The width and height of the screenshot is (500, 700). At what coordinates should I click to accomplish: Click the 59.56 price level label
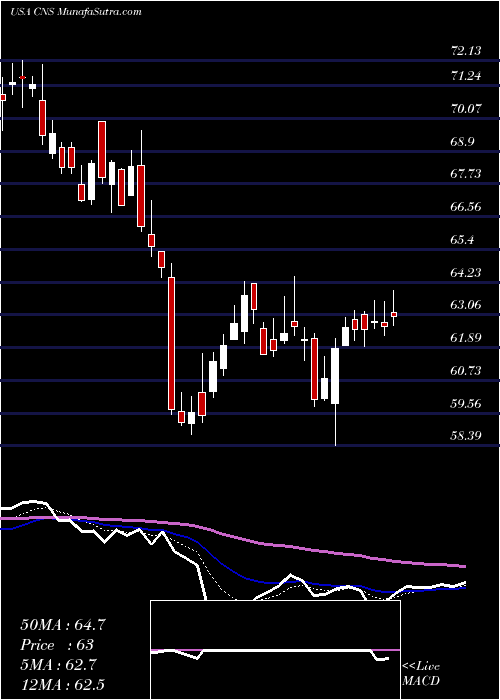coord(466,404)
